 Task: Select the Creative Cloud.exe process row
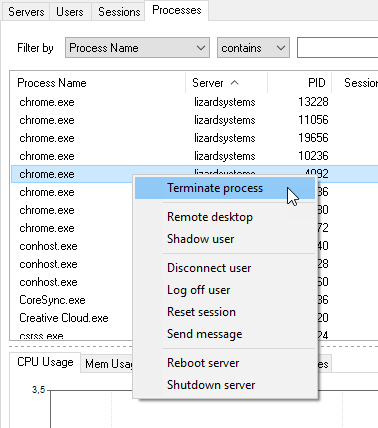coord(72,318)
